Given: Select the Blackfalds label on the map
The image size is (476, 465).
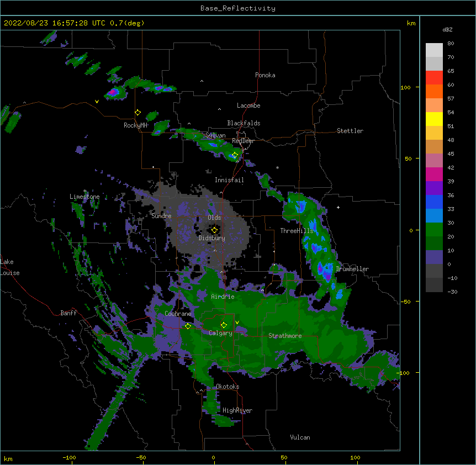Looking at the screenshot, I should tap(244, 123).
